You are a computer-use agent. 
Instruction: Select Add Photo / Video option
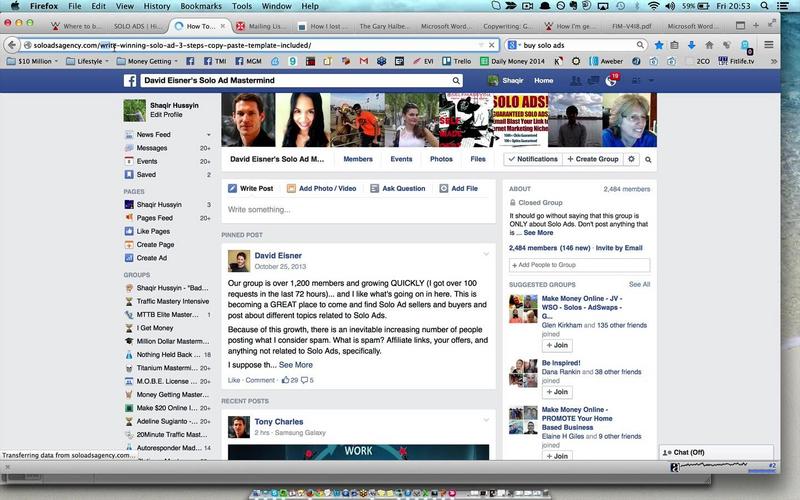pyautogui.click(x=321, y=188)
